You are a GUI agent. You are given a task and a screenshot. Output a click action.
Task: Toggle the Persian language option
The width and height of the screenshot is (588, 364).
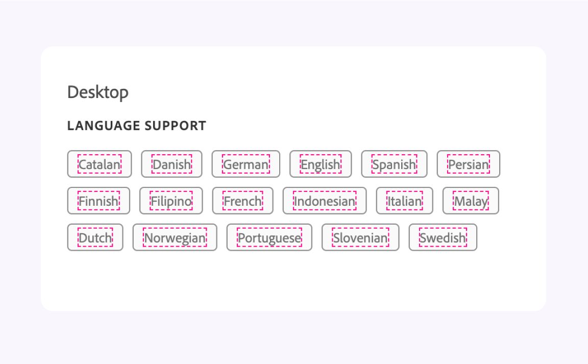point(468,164)
